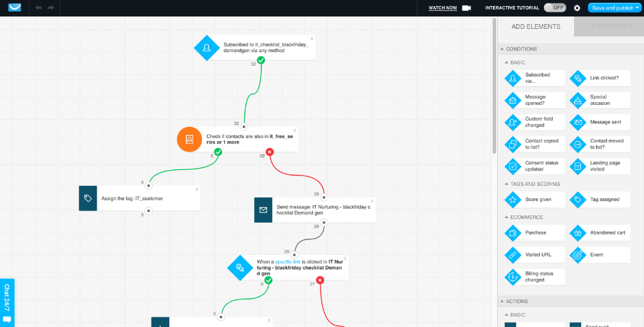Image resolution: width=644 pixels, height=327 pixels.
Task: Click red no connector on link clicked node
Action: click(x=320, y=280)
